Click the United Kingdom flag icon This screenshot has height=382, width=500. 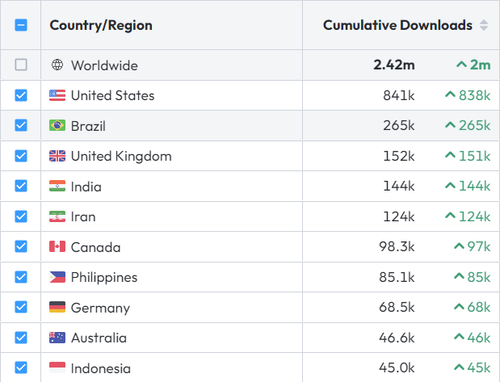coord(57,156)
